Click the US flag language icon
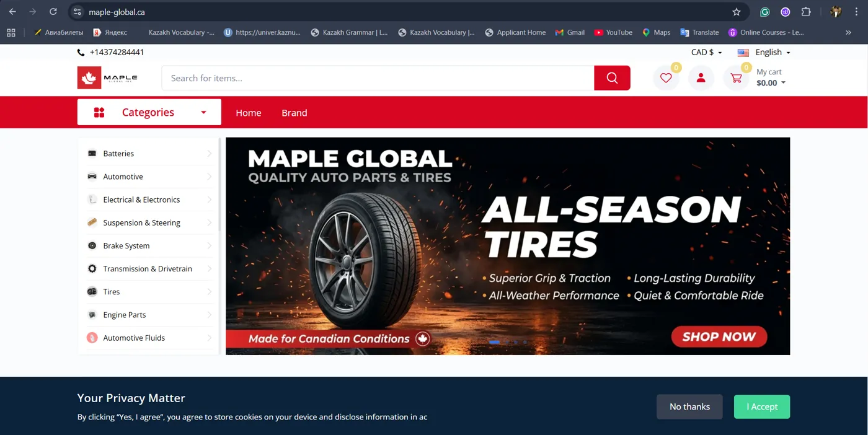Viewport: 868px width, 435px height. point(743,53)
